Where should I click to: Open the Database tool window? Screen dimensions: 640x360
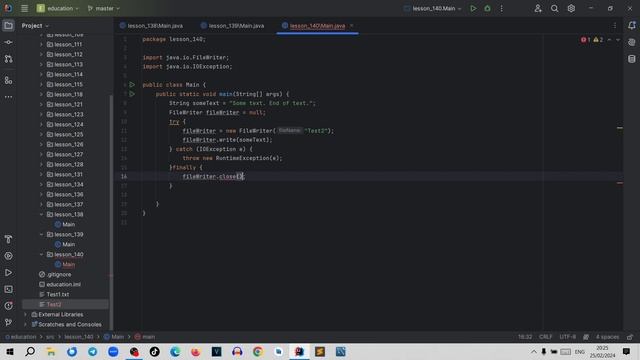click(x=631, y=59)
